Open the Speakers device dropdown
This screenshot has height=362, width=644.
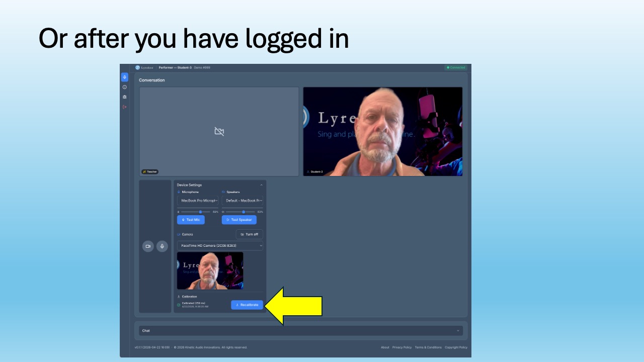(x=243, y=201)
